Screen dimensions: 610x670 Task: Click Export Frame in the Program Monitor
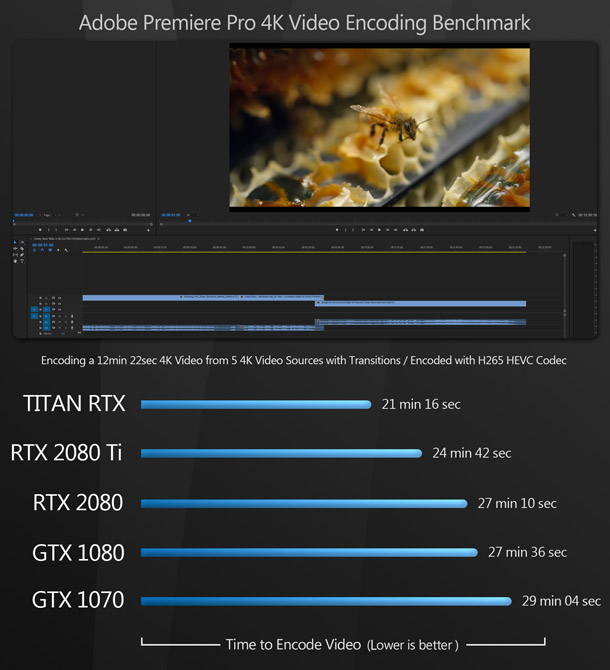pyautogui.click(x=421, y=229)
